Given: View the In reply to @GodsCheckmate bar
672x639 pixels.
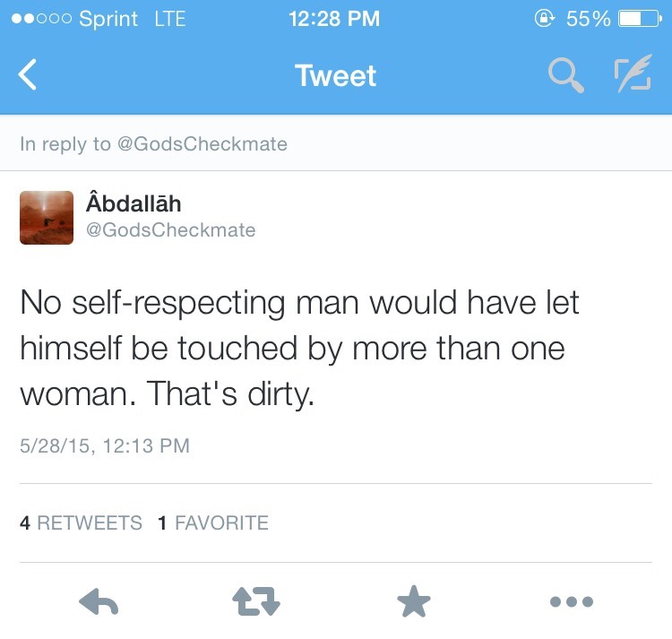Looking at the screenshot, I should (336, 143).
